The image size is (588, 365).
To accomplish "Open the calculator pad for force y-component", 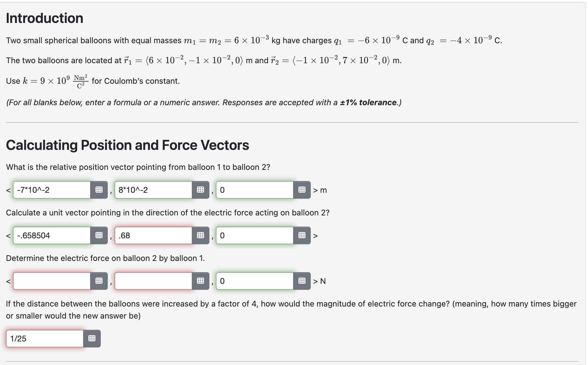I will pyautogui.click(x=200, y=281).
